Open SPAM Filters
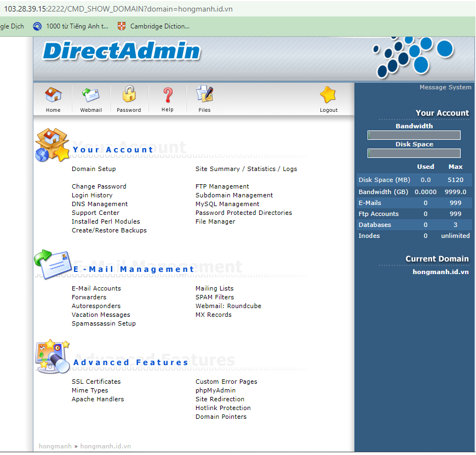 pyautogui.click(x=215, y=297)
